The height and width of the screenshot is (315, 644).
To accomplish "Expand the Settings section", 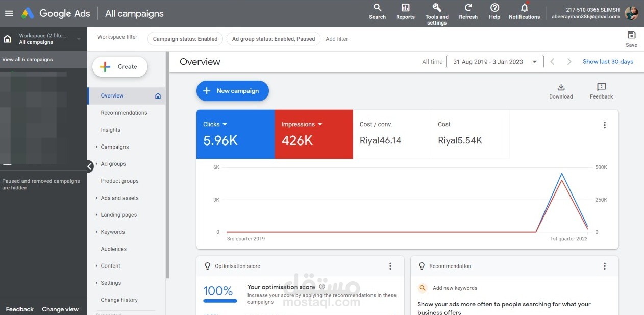I will pos(96,283).
